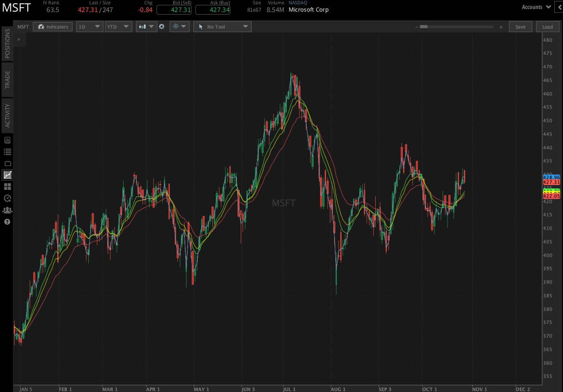Open the follow traders icon
The image size is (563, 392).
7,210
